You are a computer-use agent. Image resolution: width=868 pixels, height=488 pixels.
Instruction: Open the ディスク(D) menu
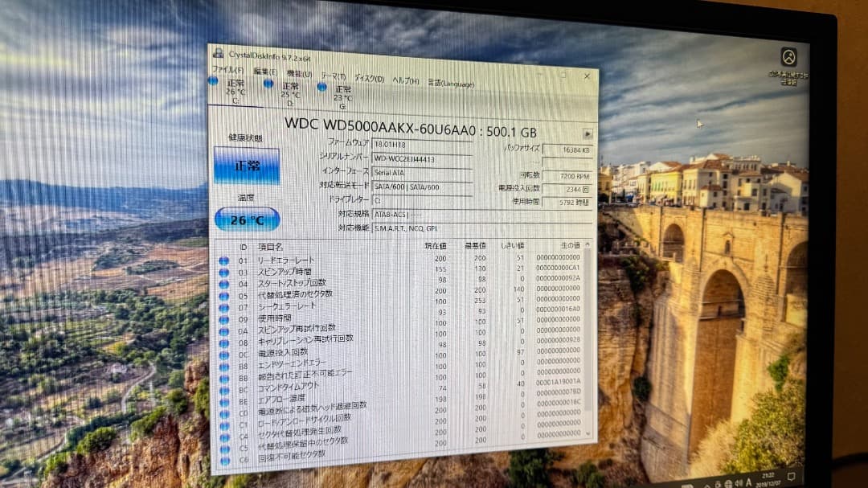pos(369,77)
